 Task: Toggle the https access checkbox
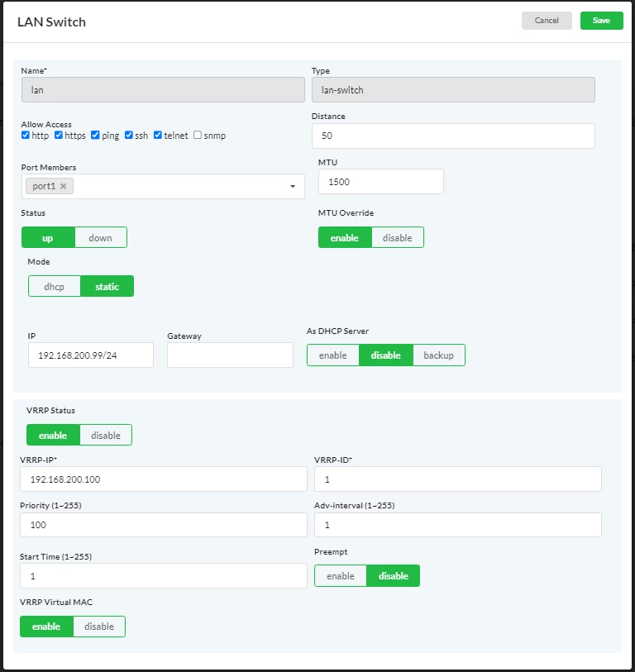click(x=59, y=136)
